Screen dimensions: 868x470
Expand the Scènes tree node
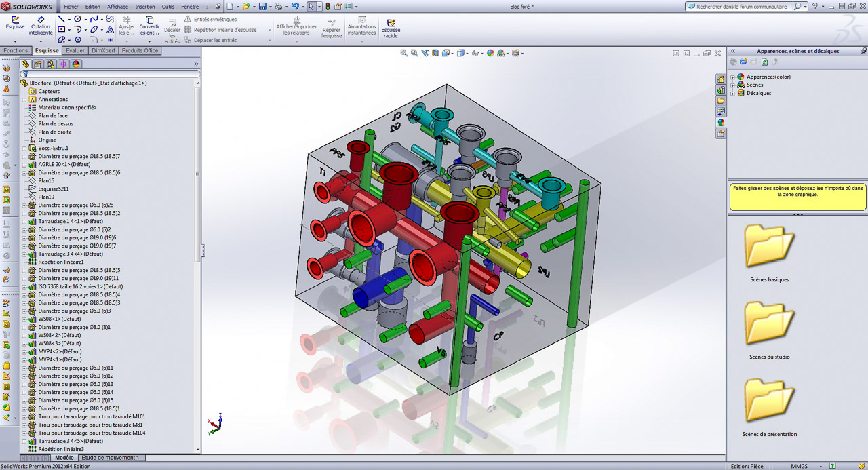[732, 85]
